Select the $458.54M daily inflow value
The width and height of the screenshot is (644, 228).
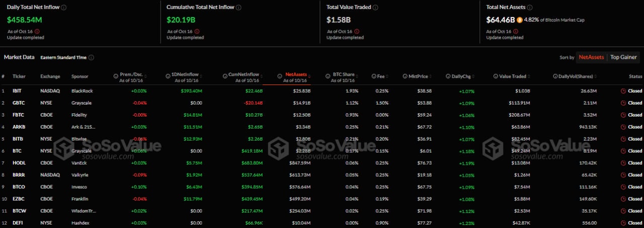pos(24,20)
